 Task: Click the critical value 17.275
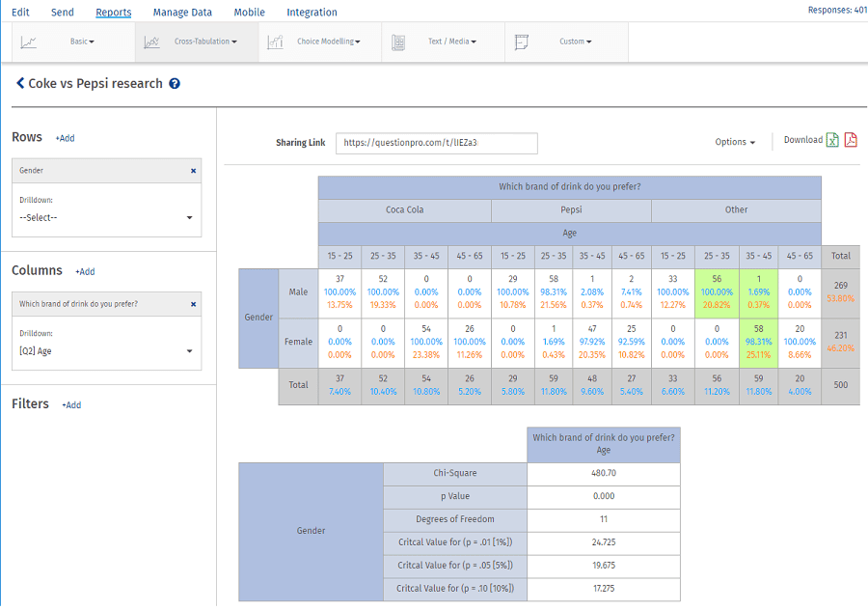(604, 589)
